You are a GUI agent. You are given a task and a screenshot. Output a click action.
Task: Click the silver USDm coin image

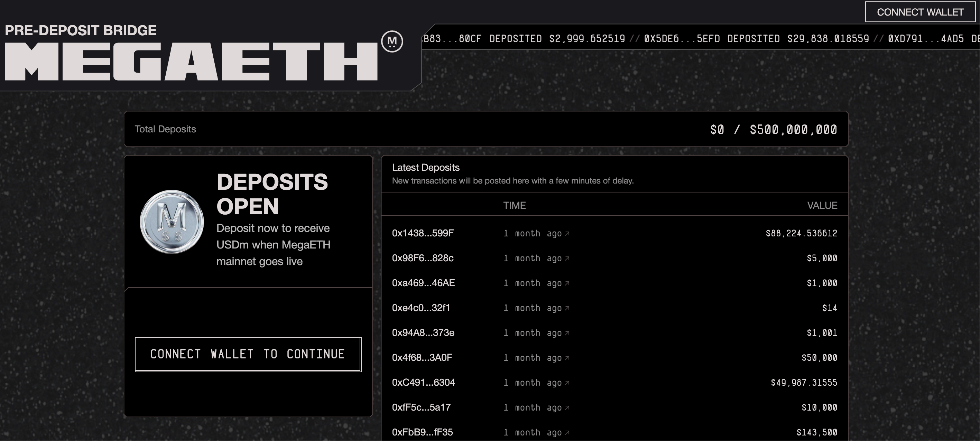coord(172,222)
